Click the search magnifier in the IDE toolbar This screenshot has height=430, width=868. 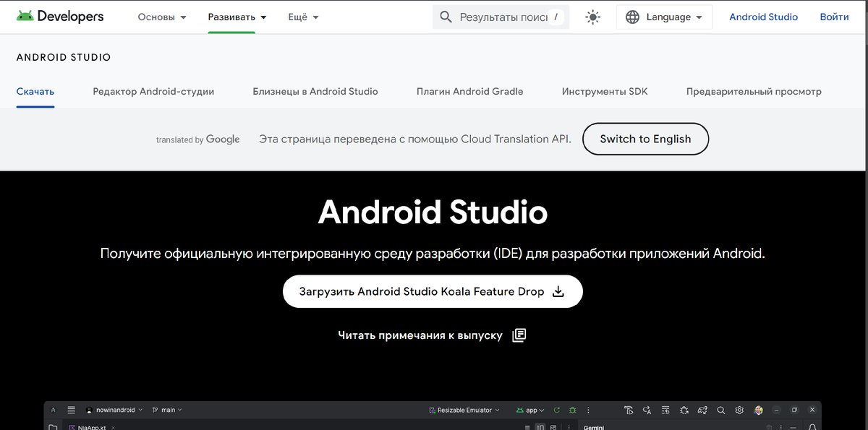[720, 410]
